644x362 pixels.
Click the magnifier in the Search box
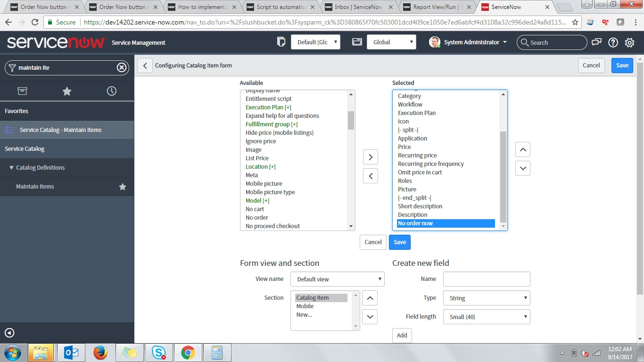525,42
